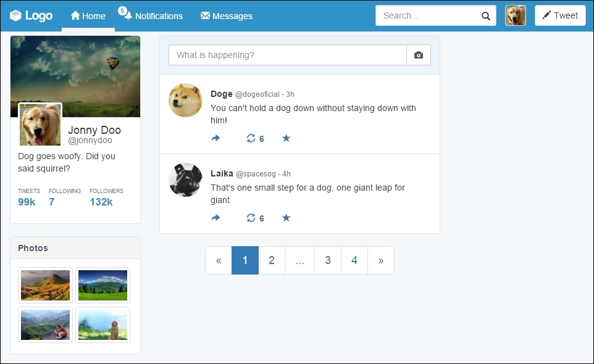The image size is (594, 364).
Task: Click the search magnifier icon
Action: pyautogui.click(x=485, y=15)
